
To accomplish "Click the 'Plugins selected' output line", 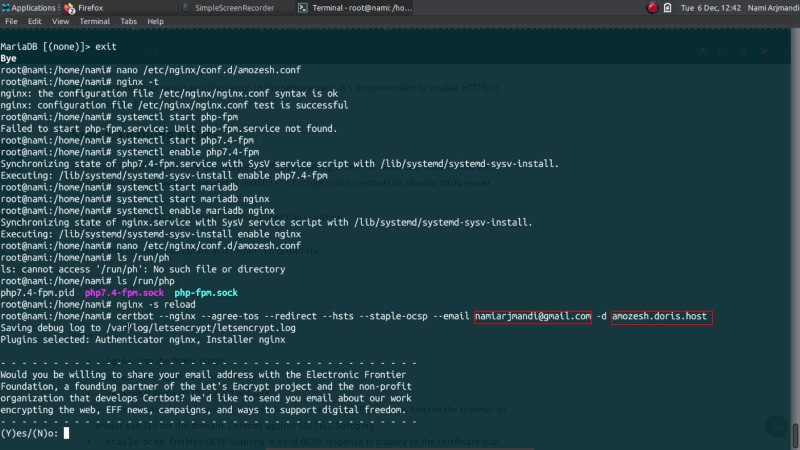I will pos(143,340).
